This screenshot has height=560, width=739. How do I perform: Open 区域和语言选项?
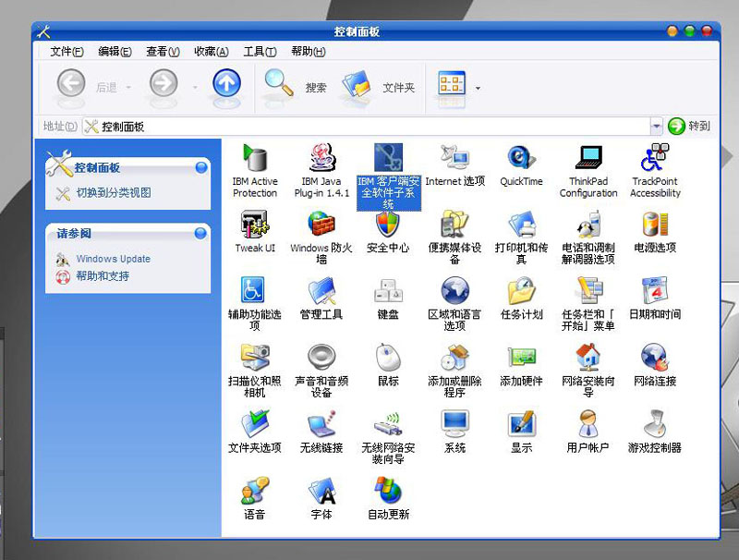click(x=454, y=304)
